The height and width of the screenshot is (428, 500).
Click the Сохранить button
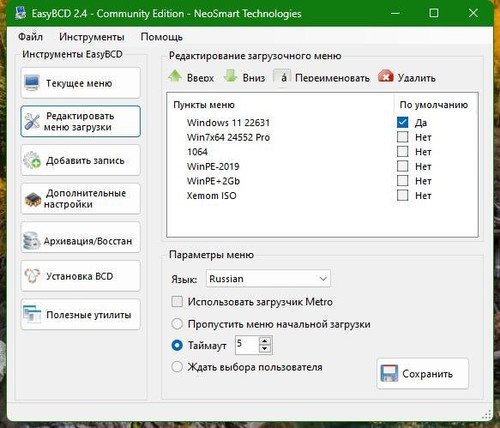pos(423,373)
